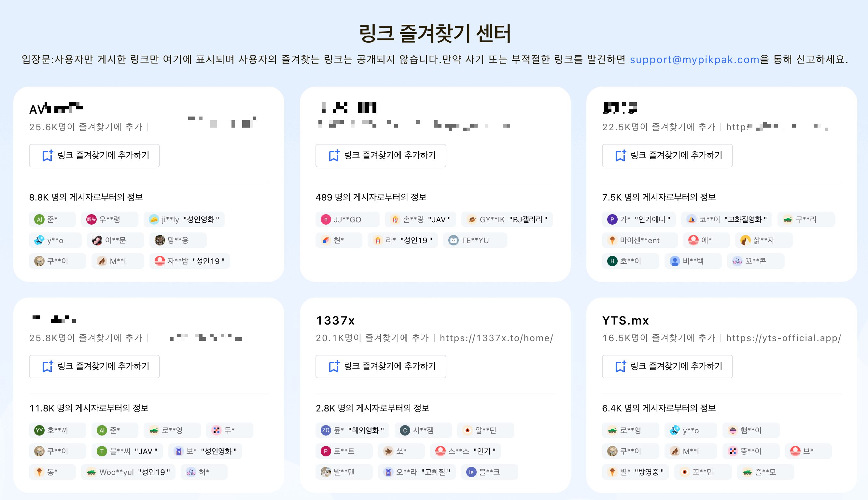Select the poster tag 블**씨 "JAV"
Viewport: 868px width, 500px height.
[127, 451]
